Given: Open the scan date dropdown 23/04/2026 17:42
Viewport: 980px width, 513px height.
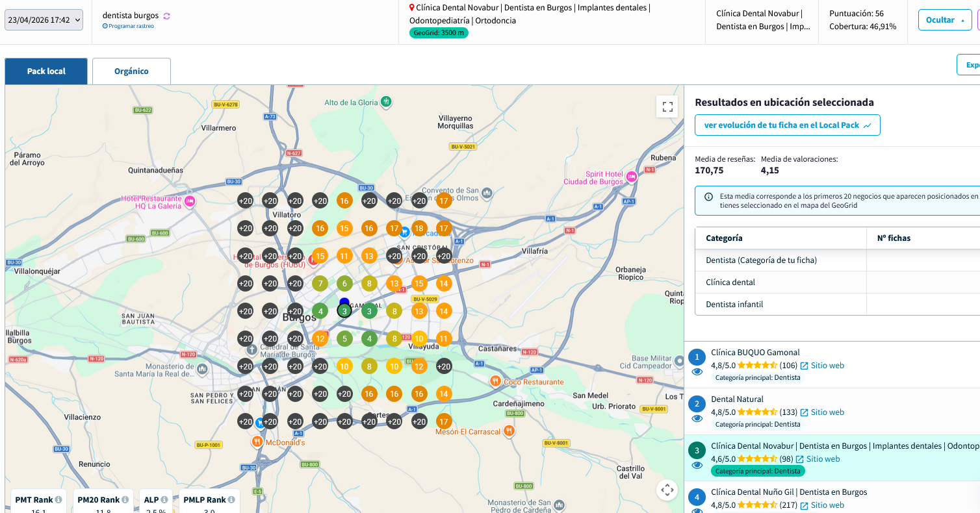Looking at the screenshot, I should coord(44,20).
